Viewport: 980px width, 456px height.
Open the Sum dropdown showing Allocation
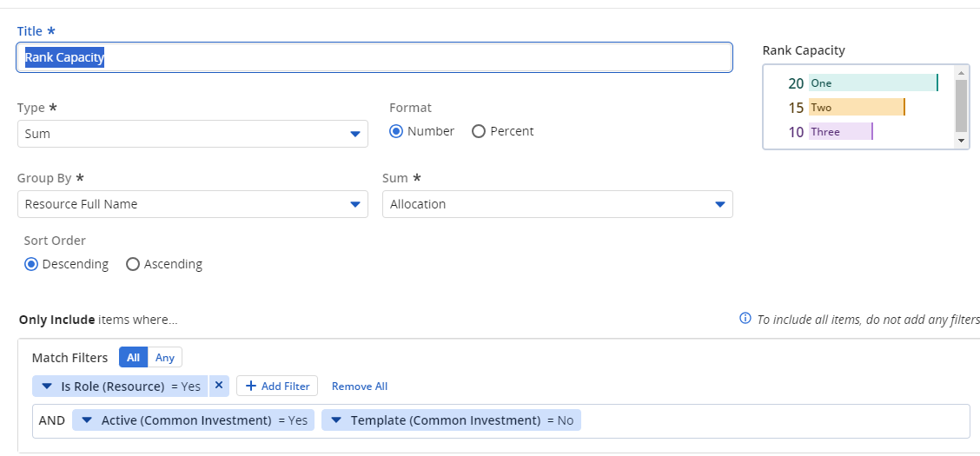[557, 204]
